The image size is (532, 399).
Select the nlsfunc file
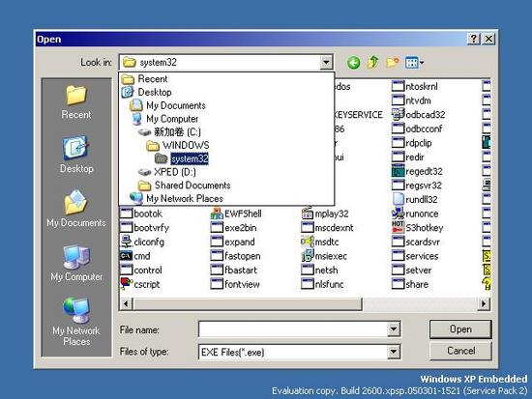tap(322, 284)
